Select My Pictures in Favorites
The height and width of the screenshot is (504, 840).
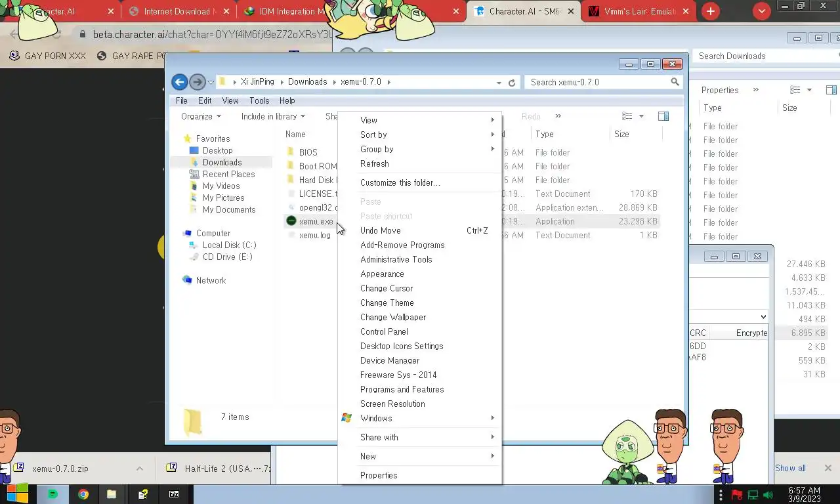click(223, 198)
